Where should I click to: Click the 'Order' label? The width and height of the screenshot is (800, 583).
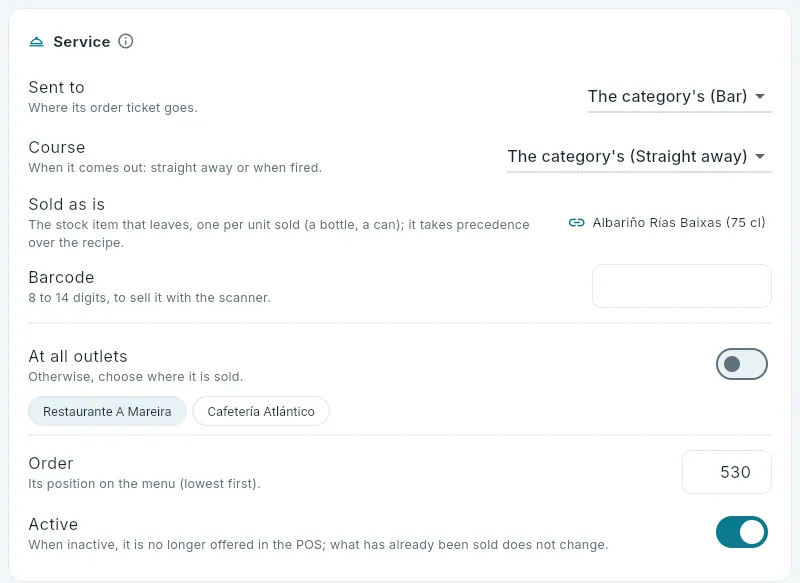51,464
